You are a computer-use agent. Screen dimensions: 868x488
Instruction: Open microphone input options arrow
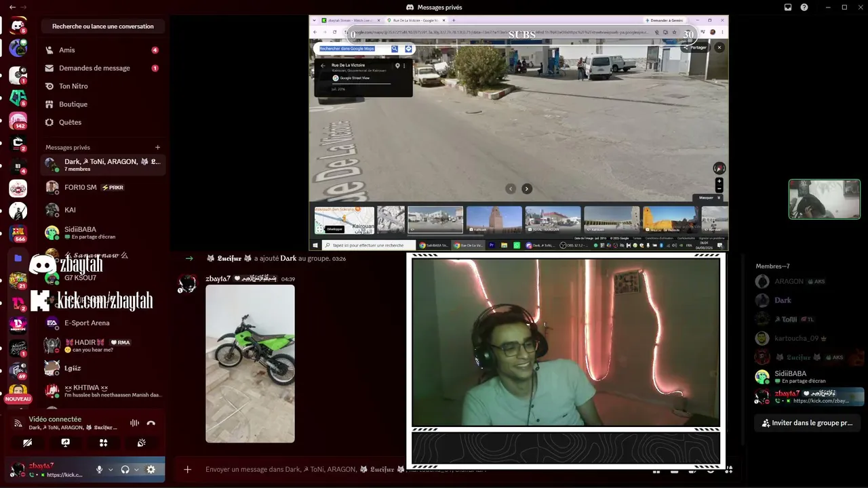click(111, 470)
